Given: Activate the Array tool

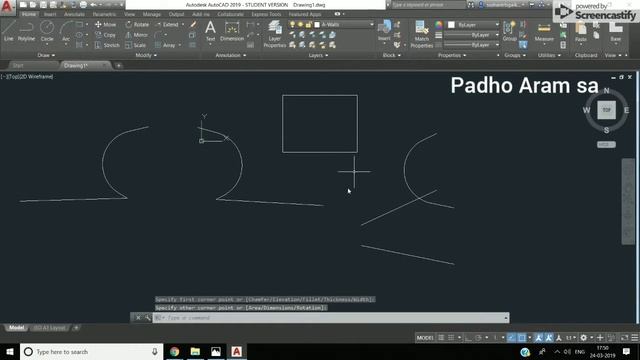Looking at the screenshot, I should (x=165, y=45).
